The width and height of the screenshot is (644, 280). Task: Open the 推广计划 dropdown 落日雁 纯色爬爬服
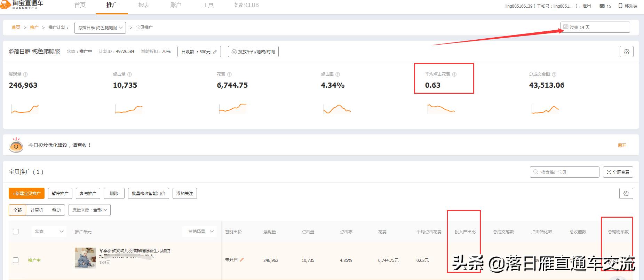pyautogui.click(x=100, y=28)
